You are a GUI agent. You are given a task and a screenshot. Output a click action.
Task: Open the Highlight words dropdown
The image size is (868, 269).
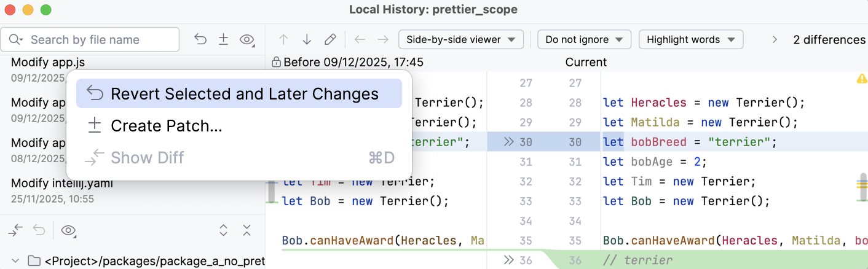691,39
